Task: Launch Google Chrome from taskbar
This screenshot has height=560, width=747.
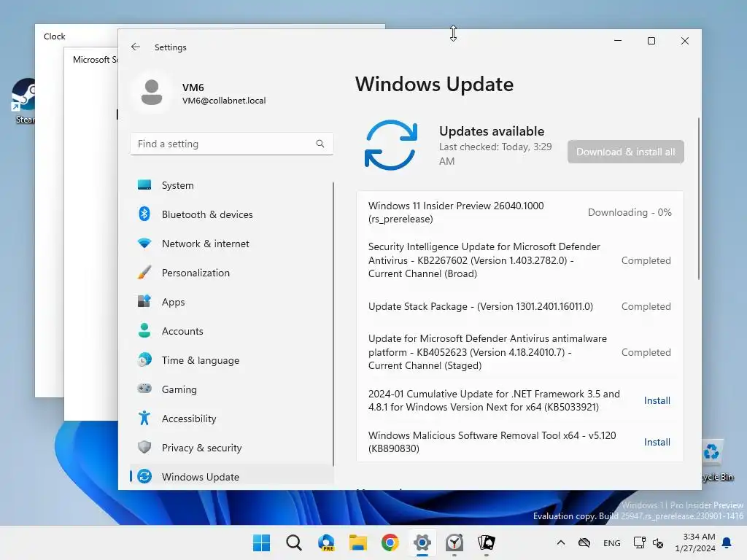Action: tap(390, 542)
